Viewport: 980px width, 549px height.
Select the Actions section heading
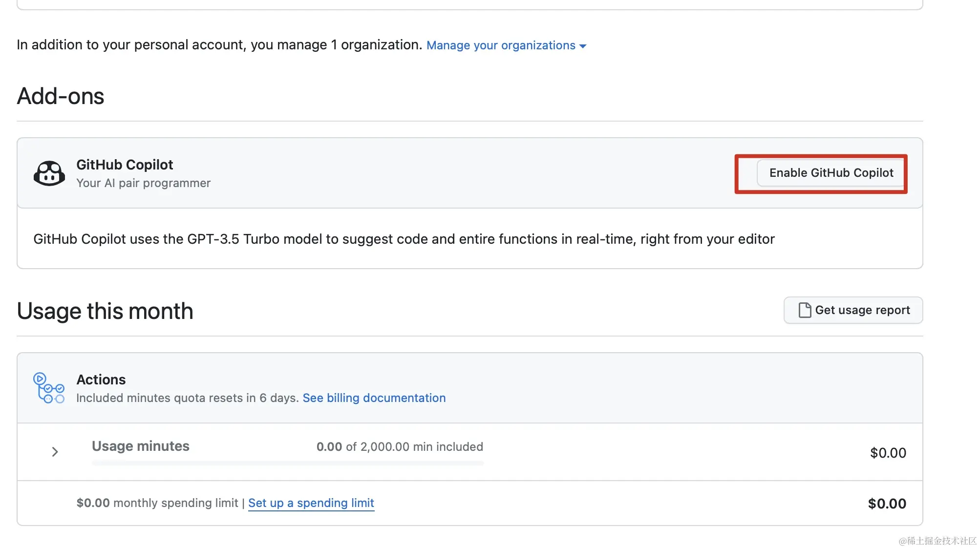101,380
